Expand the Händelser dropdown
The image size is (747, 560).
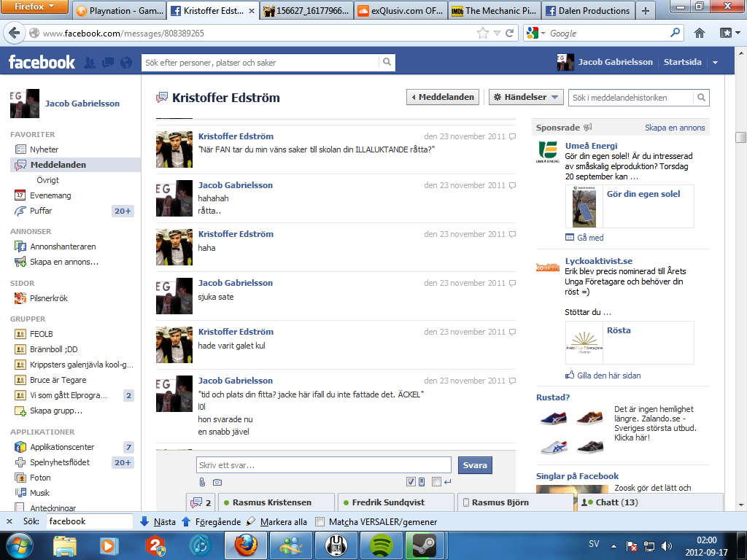(526, 97)
